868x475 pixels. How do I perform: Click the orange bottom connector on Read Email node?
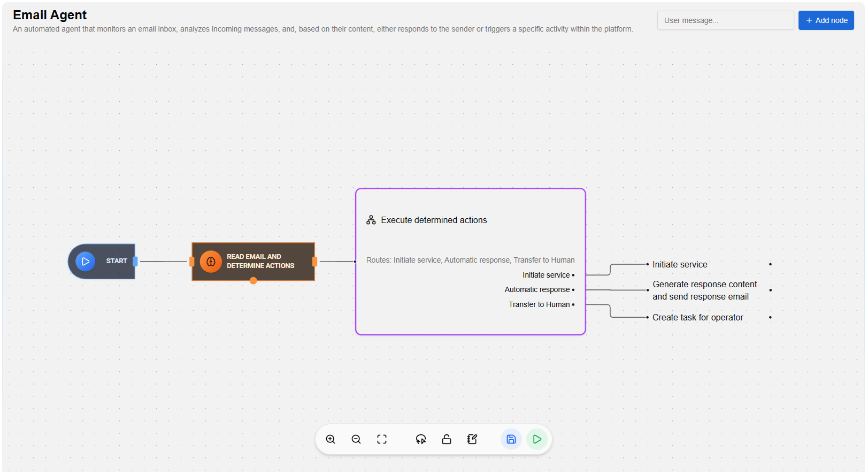pyautogui.click(x=254, y=281)
